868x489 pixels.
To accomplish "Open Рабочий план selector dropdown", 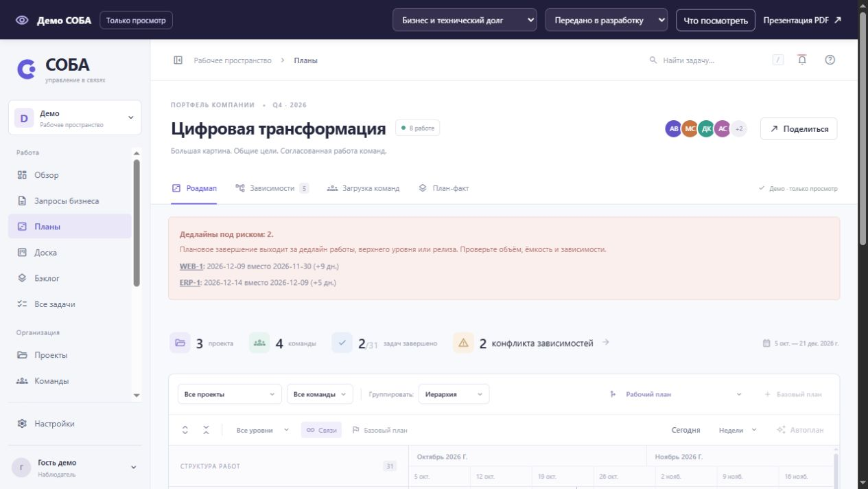I will point(676,394).
